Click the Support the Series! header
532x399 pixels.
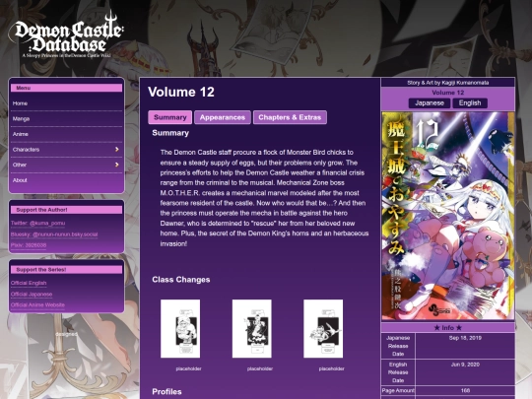[x=66, y=270]
